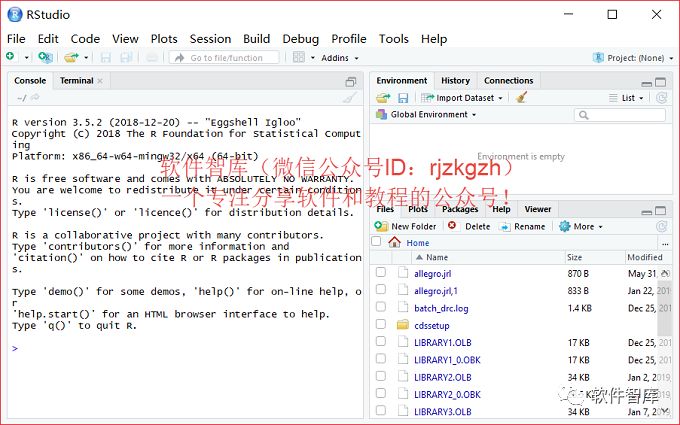The image size is (680, 425).
Task: Open the Profile menu
Action: tap(349, 39)
